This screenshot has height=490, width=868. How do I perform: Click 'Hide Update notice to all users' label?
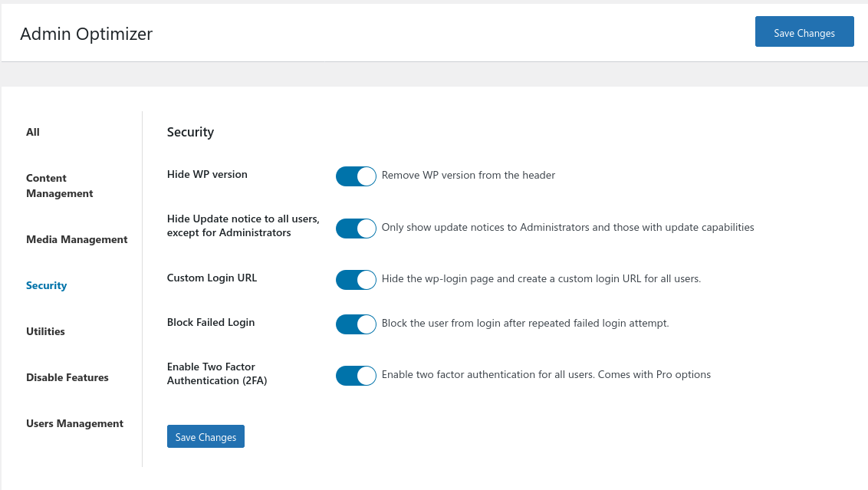pos(243,226)
